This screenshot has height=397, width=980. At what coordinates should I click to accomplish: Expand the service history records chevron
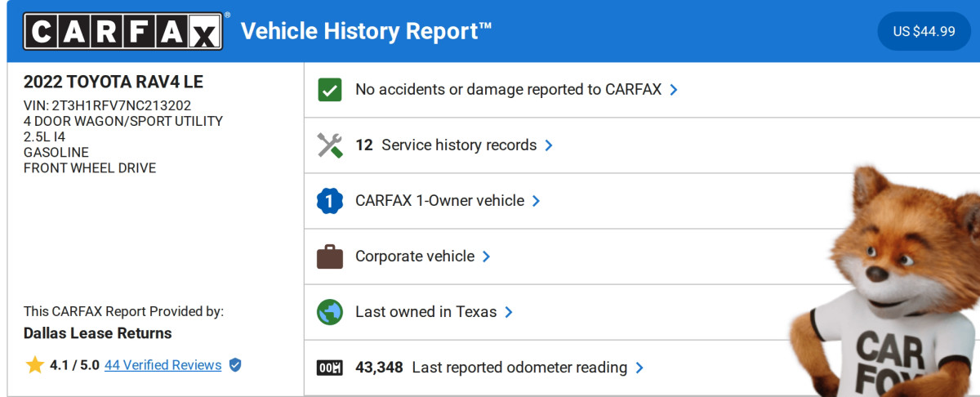pos(549,145)
